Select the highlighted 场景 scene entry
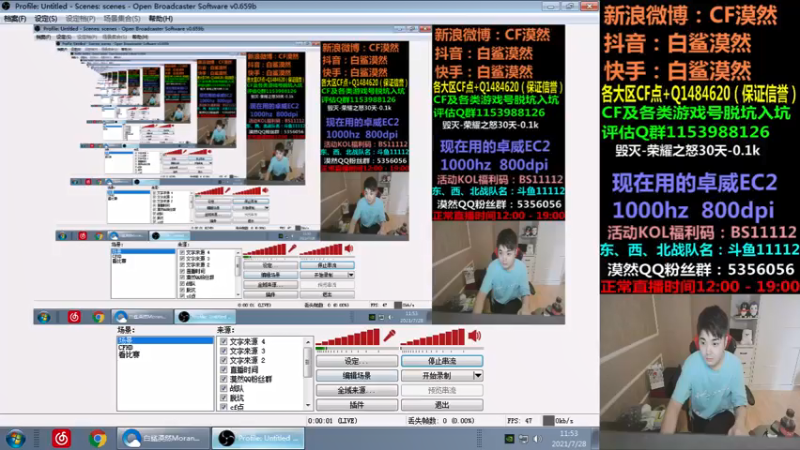This screenshot has height=450, width=800. pos(165,340)
